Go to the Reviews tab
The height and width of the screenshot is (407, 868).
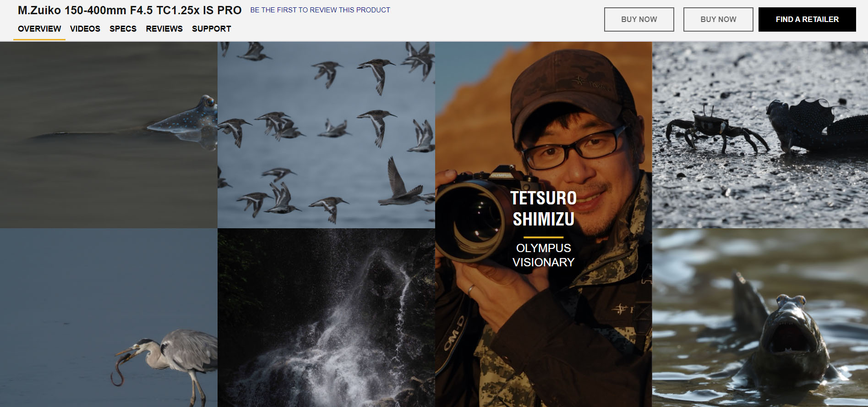coord(164,29)
